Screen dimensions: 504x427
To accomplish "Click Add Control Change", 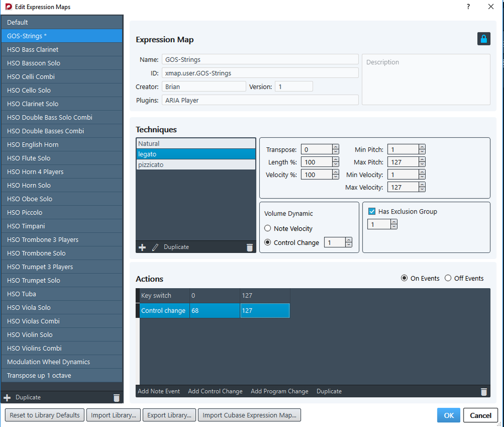I will tap(215, 391).
